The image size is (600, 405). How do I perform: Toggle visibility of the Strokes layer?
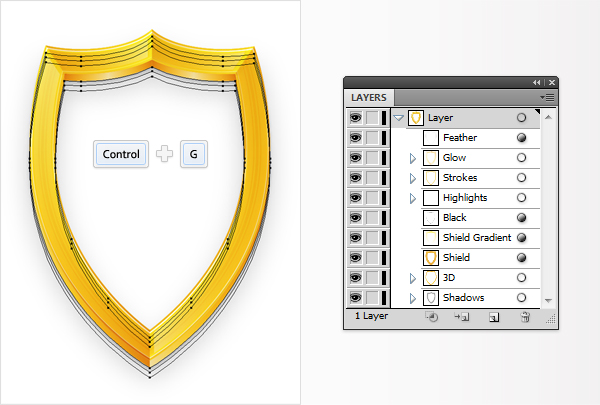pos(355,178)
